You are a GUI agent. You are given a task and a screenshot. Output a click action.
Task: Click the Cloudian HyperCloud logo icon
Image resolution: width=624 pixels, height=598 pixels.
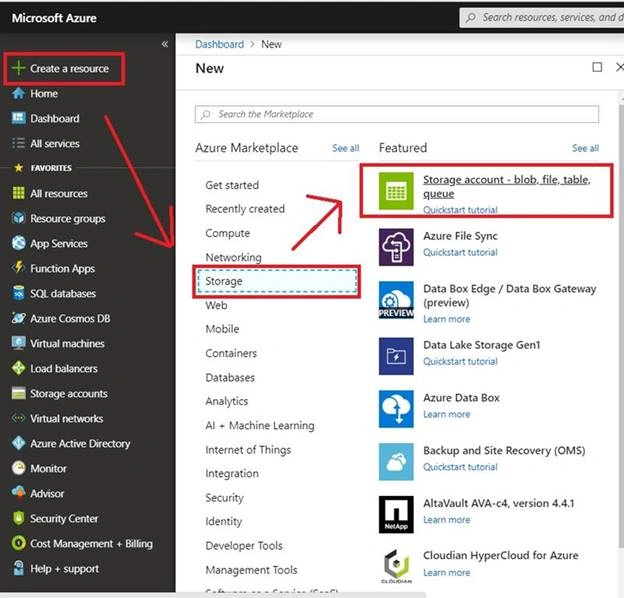tap(396, 566)
